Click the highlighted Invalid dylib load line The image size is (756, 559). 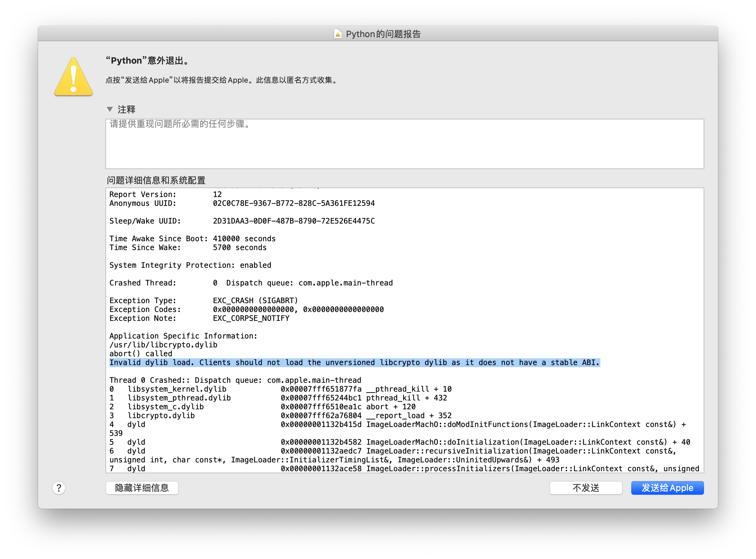pos(354,362)
